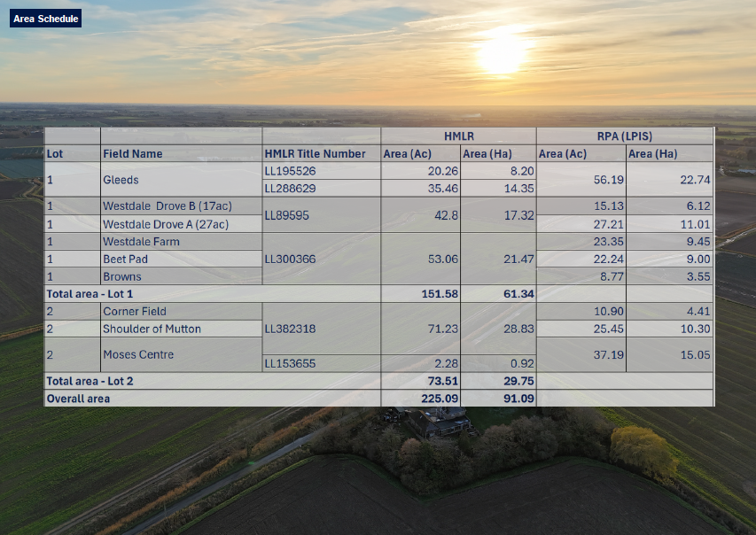Click title number LL153655

(x=290, y=364)
